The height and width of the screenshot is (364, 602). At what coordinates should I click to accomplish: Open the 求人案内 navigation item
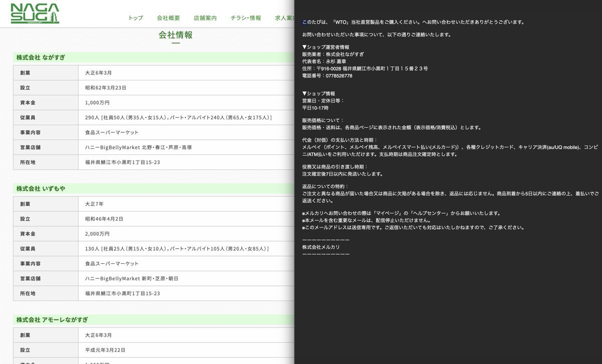[x=284, y=18]
